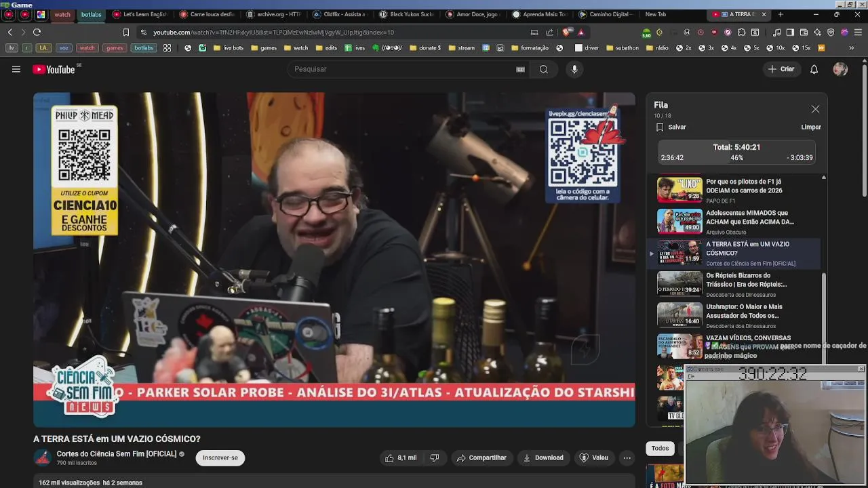Expand the rádio bookmark folder
The width and height of the screenshot is (868, 488).
tap(658, 48)
